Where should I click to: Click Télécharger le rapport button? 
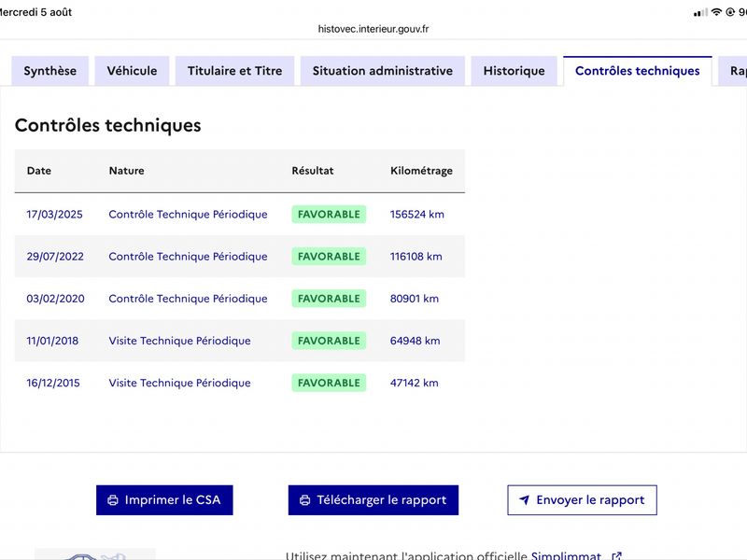point(373,500)
